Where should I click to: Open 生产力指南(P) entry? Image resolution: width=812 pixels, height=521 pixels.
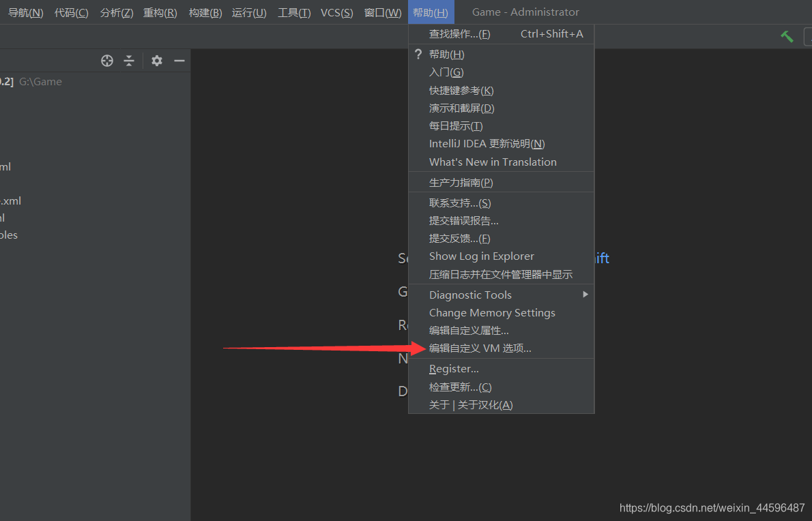[502, 183]
